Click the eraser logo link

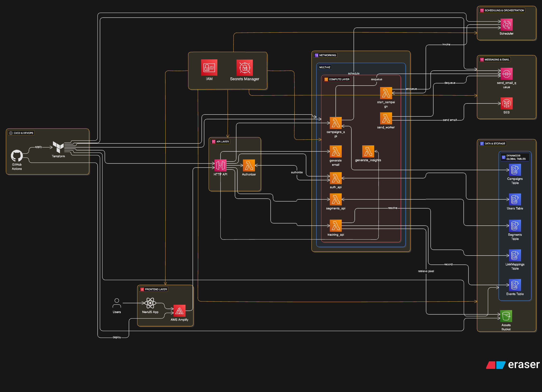pos(513,365)
